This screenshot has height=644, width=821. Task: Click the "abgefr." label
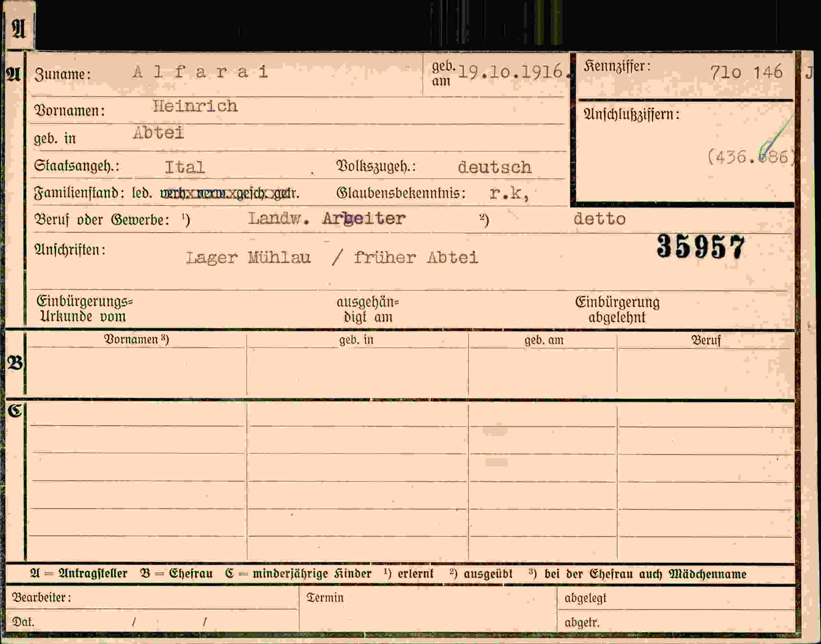tap(582, 622)
